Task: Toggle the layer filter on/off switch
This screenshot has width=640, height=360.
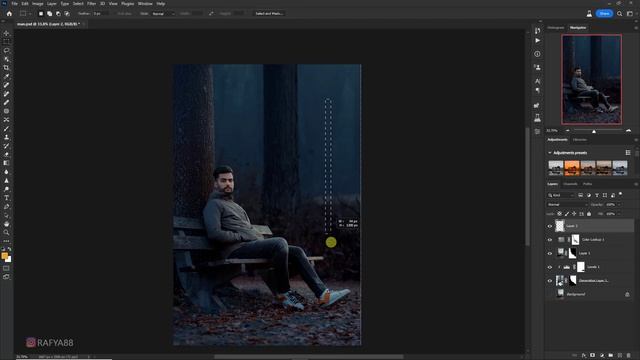Action: 620,194
